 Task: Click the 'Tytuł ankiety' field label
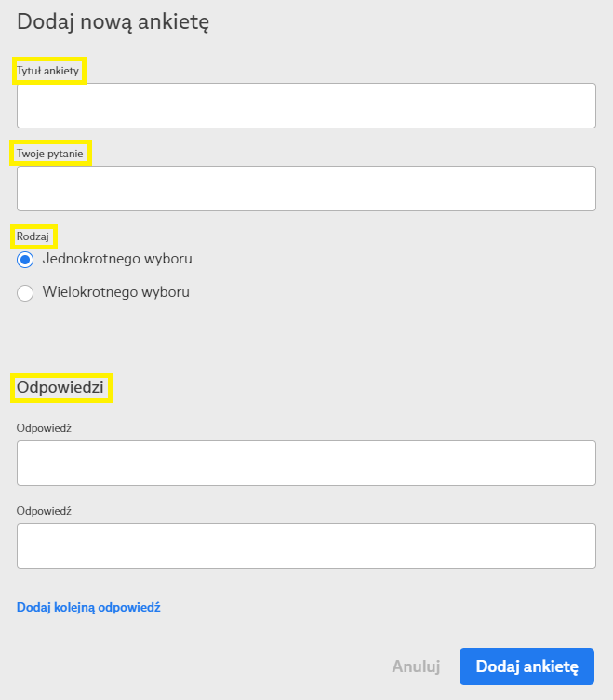tap(48, 71)
